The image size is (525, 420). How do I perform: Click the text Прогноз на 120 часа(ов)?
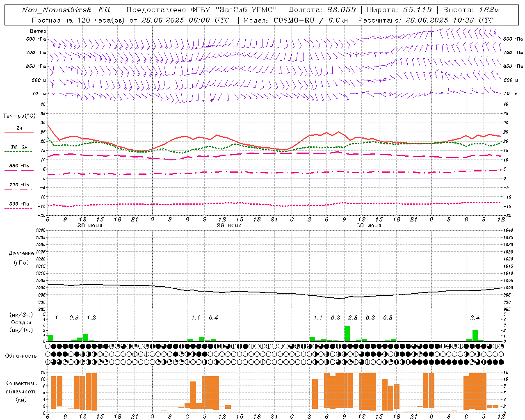pos(79,20)
